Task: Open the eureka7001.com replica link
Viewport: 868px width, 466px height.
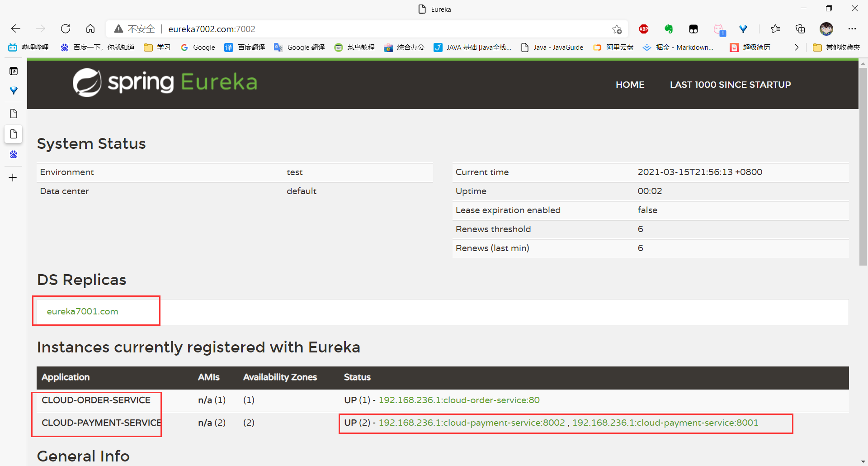Action: pyautogui.click(x=82, y=311)
